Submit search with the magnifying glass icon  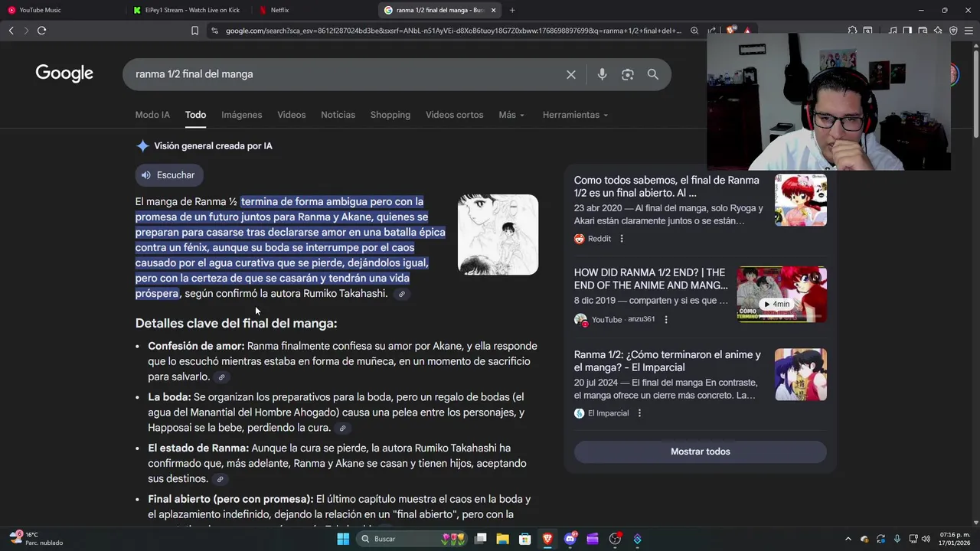click(653, 74)
